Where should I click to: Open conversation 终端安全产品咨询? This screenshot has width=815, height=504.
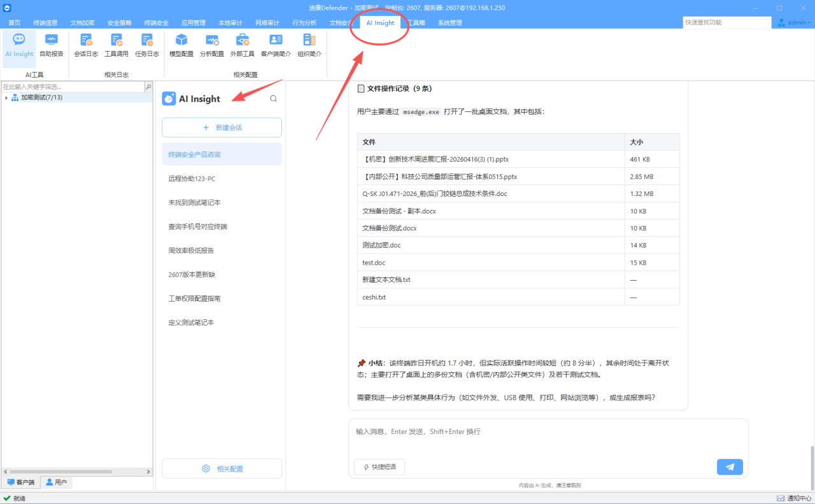point(222,155)
